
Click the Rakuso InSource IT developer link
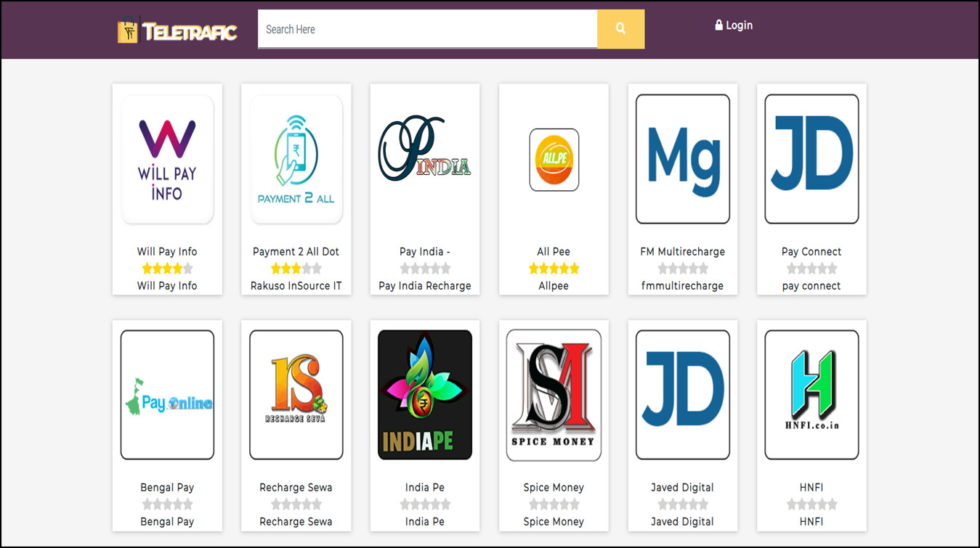tap(296, 286)
